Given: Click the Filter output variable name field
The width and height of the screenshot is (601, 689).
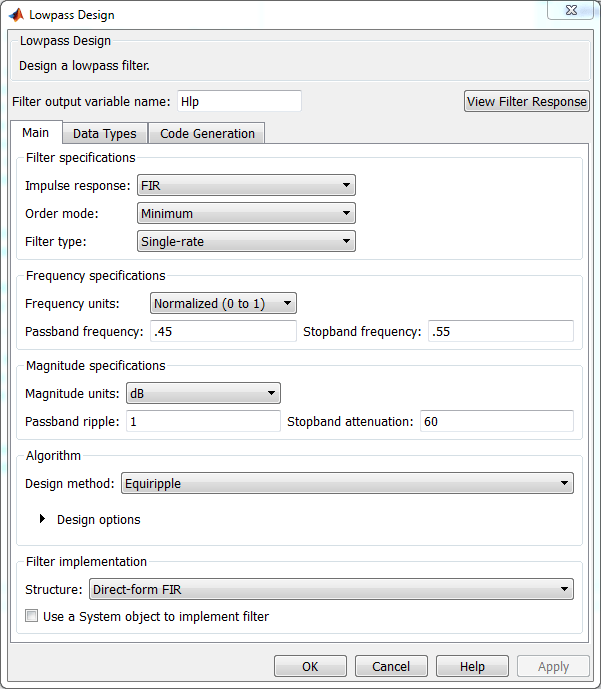Looking at the screenshot, I should 238,101.
